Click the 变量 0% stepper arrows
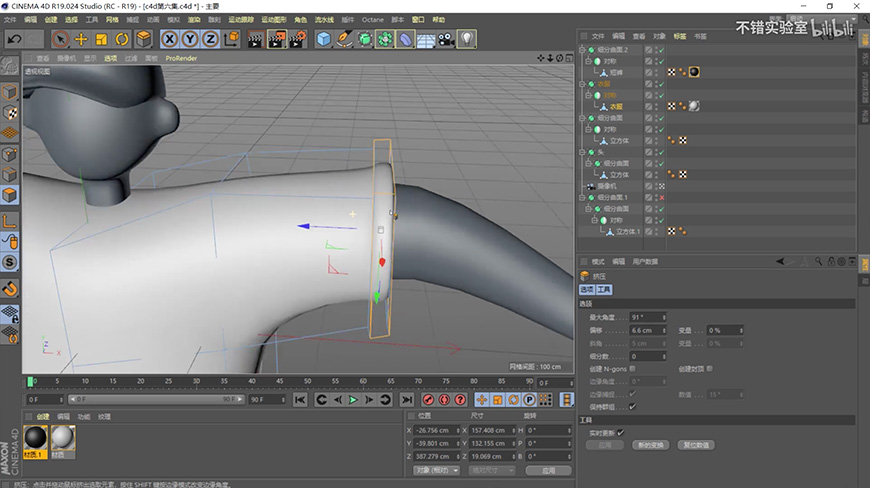Image resolution: width=870 pixels, height=488 pixels. 741,331
